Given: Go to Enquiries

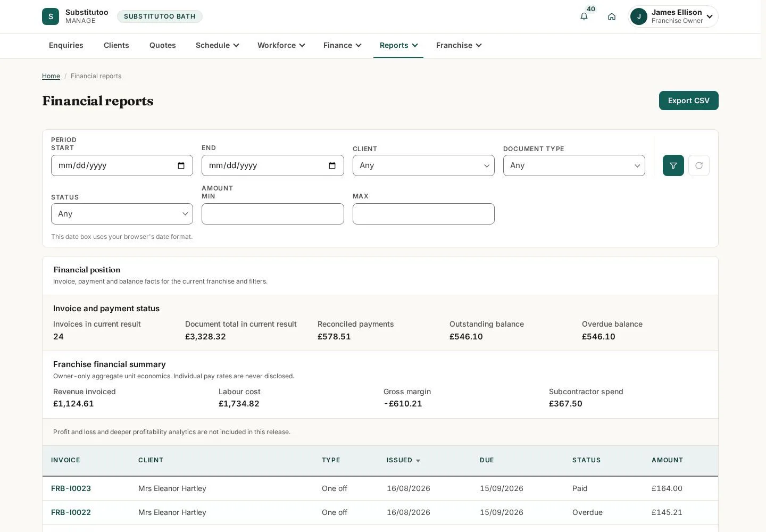Looking at the screenshot, I should click(66, 45).
